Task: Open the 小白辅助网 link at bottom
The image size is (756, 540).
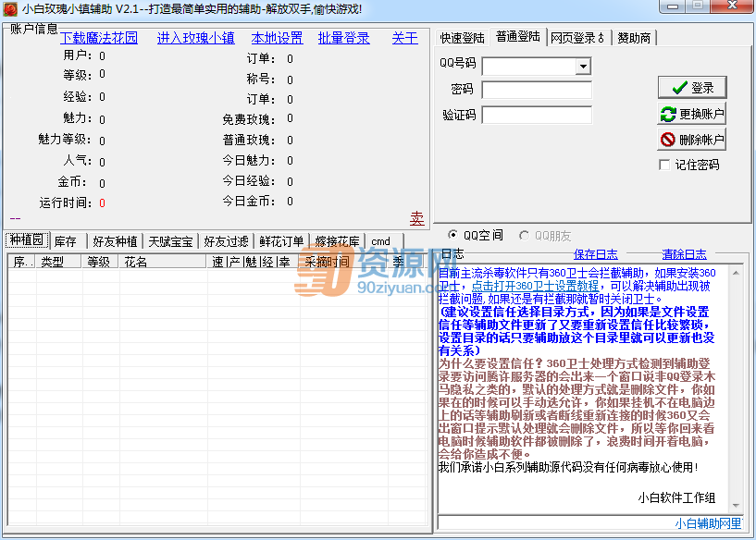Action: pyautogui.click(x=708, y=523)
